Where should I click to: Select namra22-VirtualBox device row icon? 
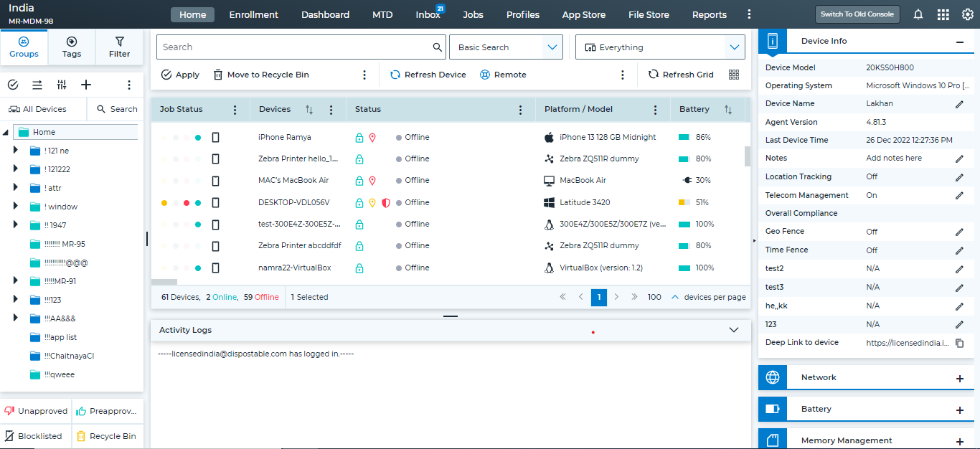pyautogui.click(x=215, y=268)
